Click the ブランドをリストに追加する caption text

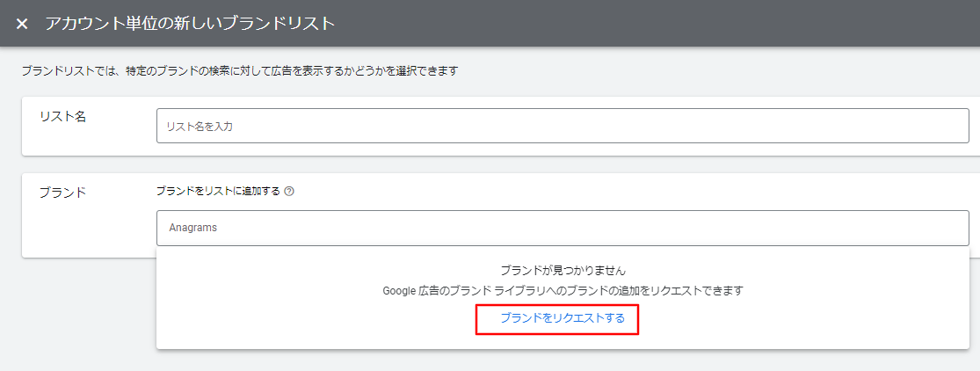point(218,192)
